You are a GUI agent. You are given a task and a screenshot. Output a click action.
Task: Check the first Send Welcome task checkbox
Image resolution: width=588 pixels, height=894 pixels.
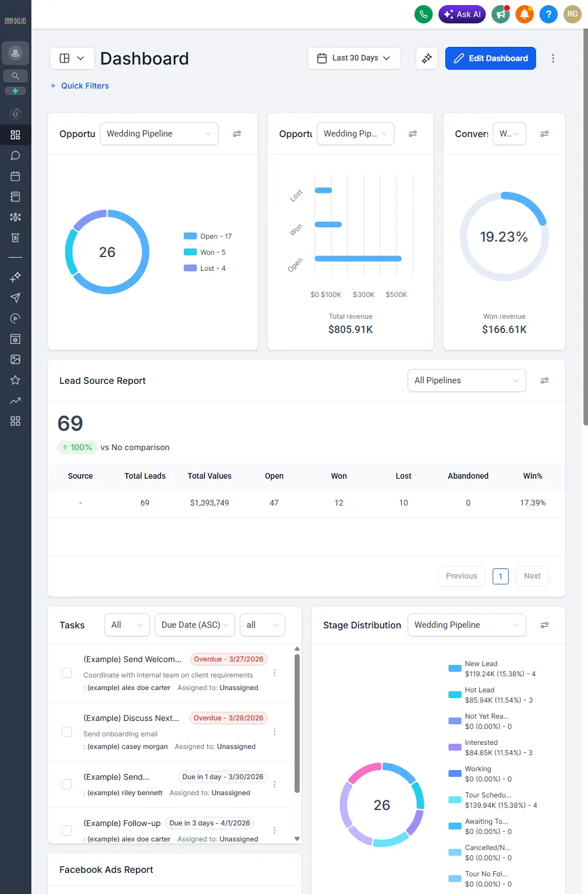click(x=66, y=673)
